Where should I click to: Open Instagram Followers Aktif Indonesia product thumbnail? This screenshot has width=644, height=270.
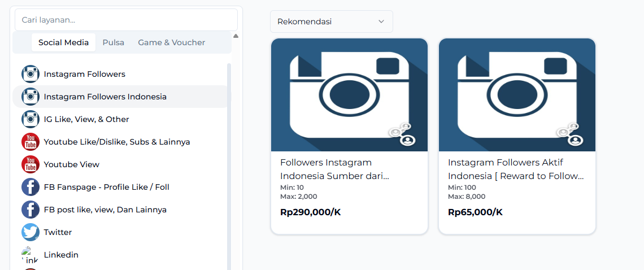coord(517,95)
